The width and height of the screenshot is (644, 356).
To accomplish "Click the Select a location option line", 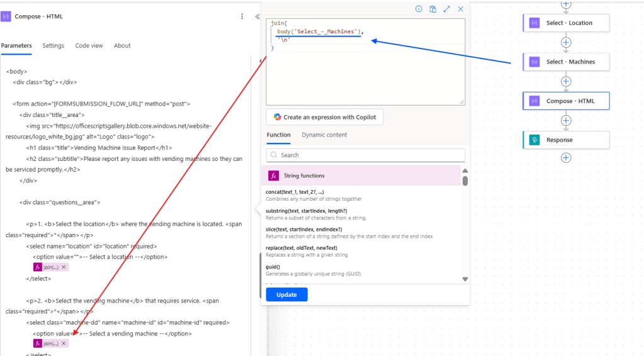I will pos(100,257).
